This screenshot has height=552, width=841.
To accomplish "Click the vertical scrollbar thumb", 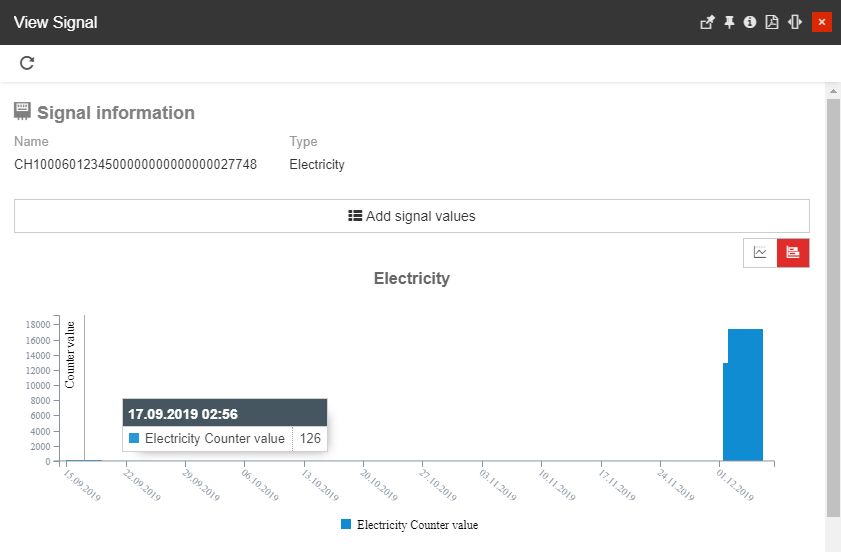I will [x=833, y=300].
